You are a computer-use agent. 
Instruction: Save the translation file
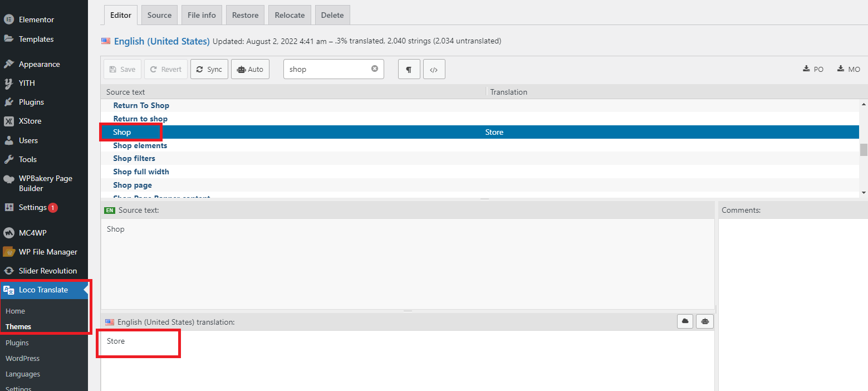(122, 69)
